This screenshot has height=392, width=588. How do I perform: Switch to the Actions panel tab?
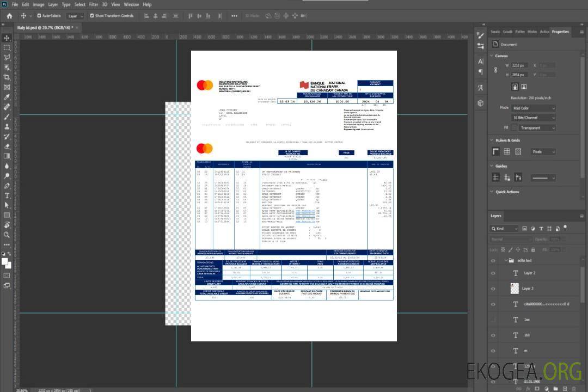(x=544, y=32)
